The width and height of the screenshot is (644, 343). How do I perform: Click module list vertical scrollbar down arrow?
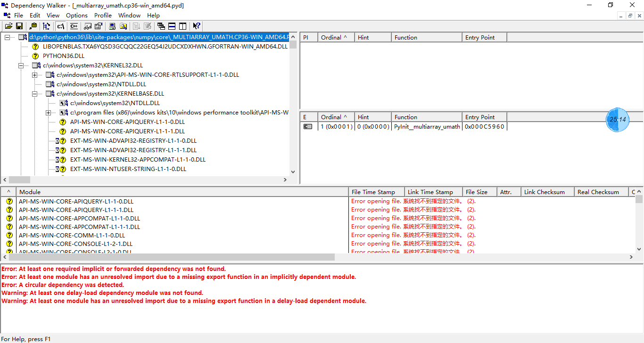coord(639,249)
